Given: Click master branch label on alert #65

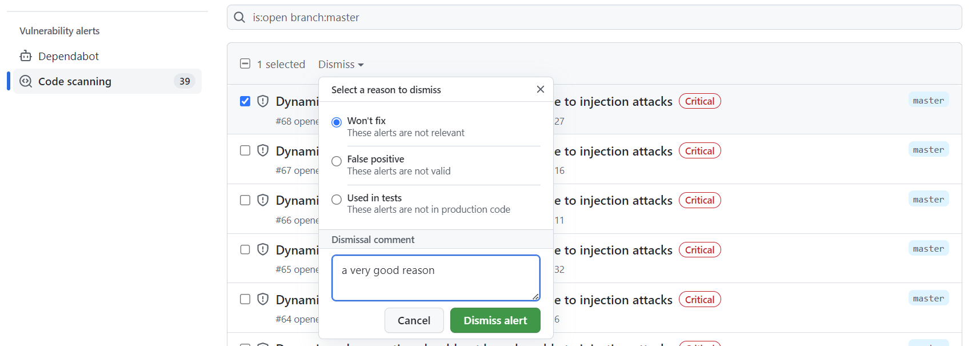Looking at the screenshot, I should click(929, 248).
